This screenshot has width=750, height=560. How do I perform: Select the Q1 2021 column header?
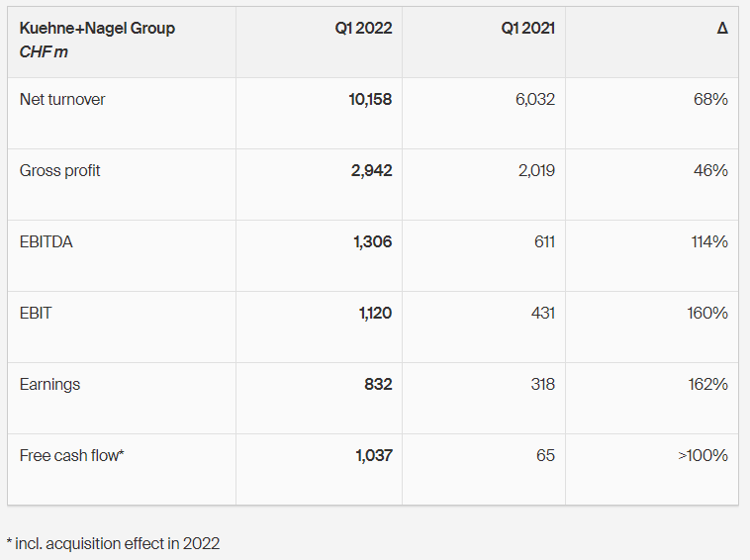tap(528, 29)
